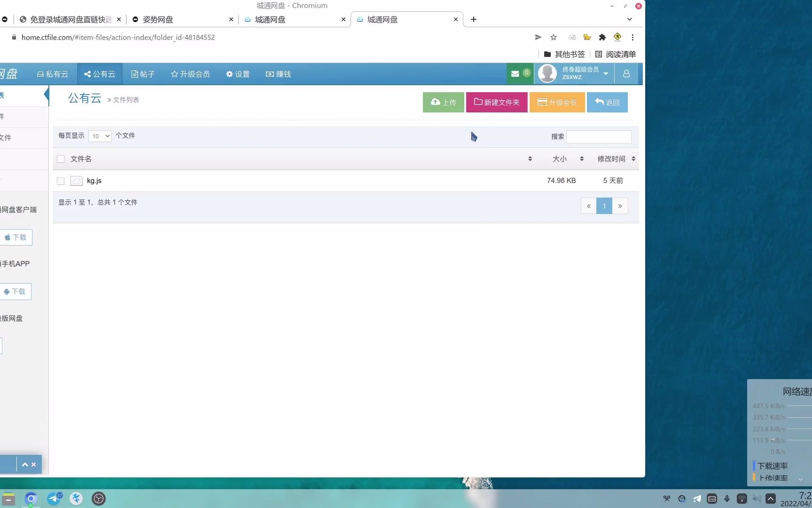This screenshot has height=508, width=812.
Task: Check the checkbox for kg.js
Action: coord(61,181)
